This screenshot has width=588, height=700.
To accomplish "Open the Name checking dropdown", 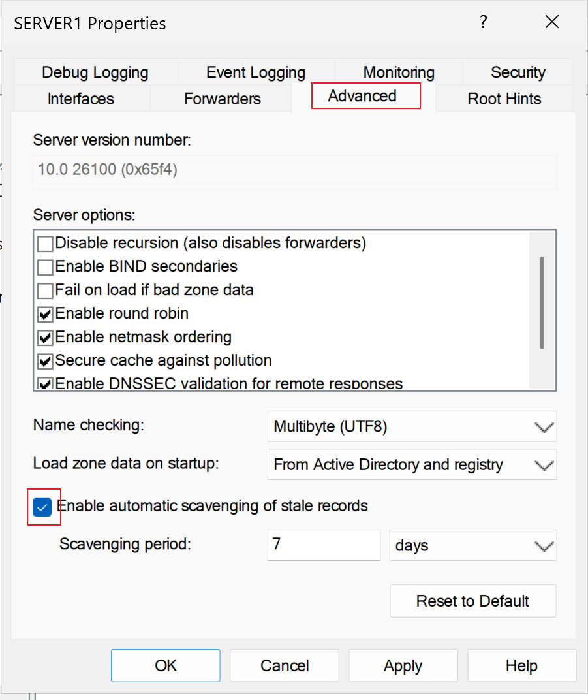I will (x=412, y=427).
